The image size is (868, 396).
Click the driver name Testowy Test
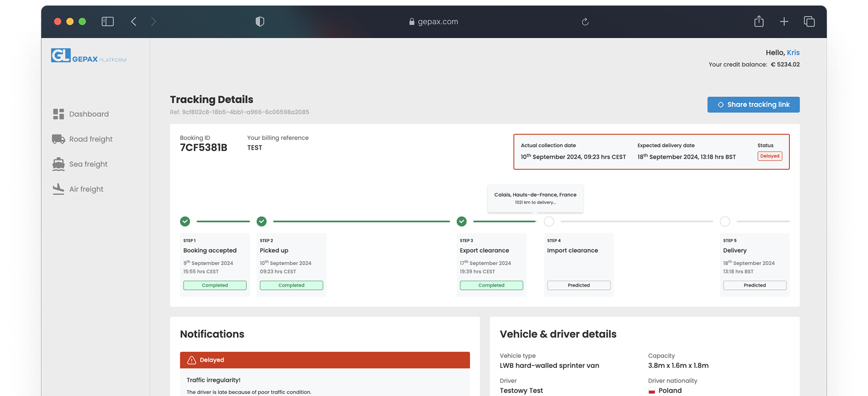pos(521,390)
